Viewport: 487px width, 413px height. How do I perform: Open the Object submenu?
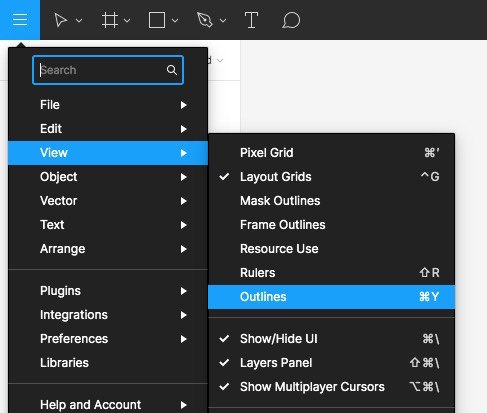[x=108, y=177]
